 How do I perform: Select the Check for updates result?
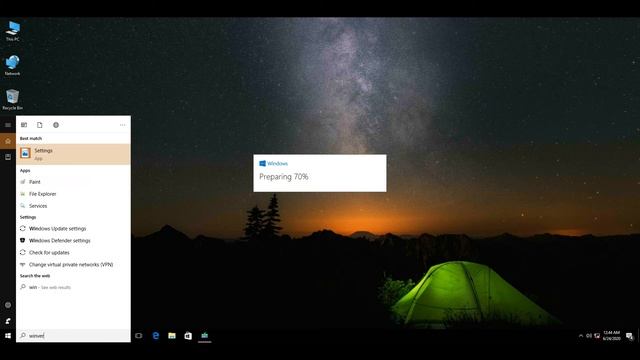[73, 252]
